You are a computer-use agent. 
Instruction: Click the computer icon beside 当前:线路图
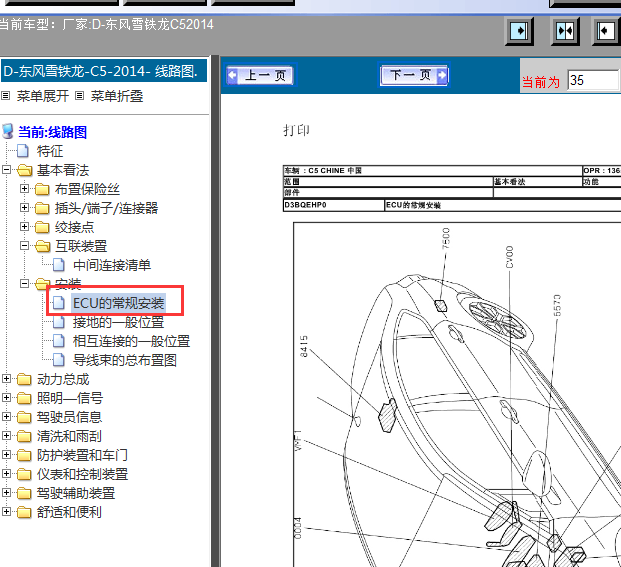pos(8,131)
